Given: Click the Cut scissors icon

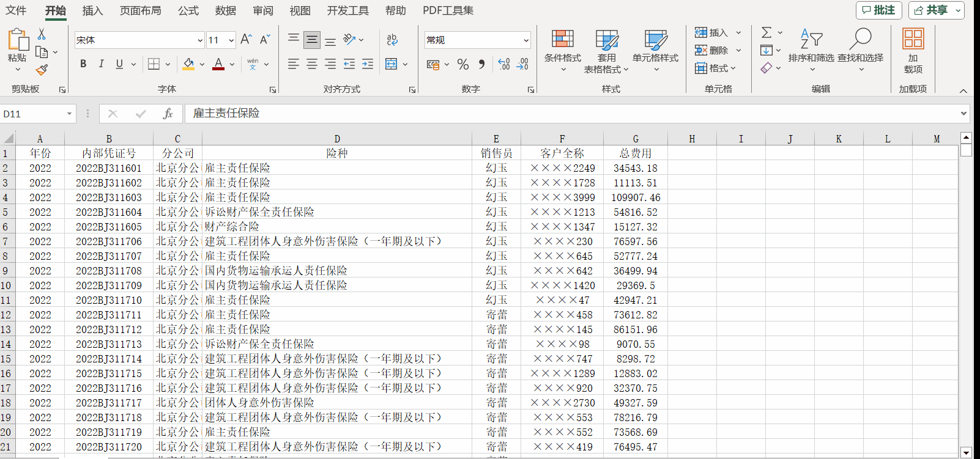Looking at the screenshot, I should (x=42, y=34).
